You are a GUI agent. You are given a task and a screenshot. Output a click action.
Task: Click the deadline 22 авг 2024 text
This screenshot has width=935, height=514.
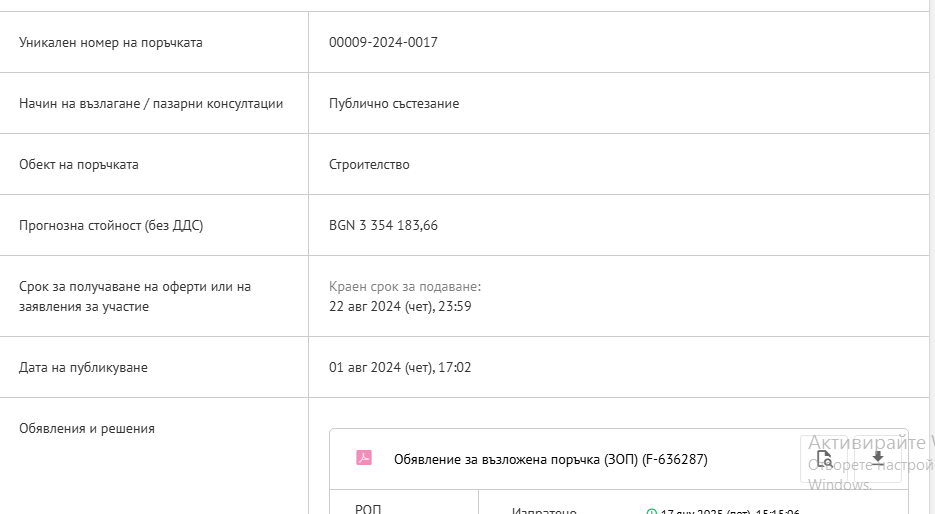[x=400, y=306]
